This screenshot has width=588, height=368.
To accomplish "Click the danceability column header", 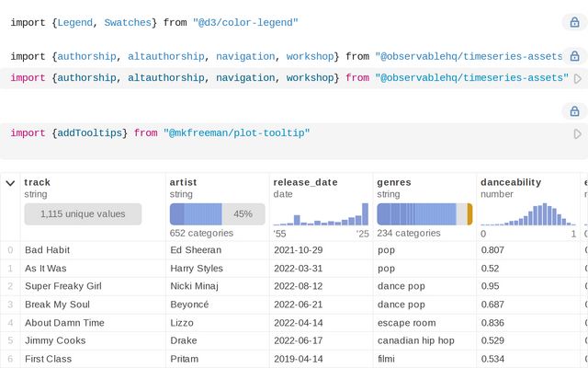I will pyautogui.click(x=511, y=182).
